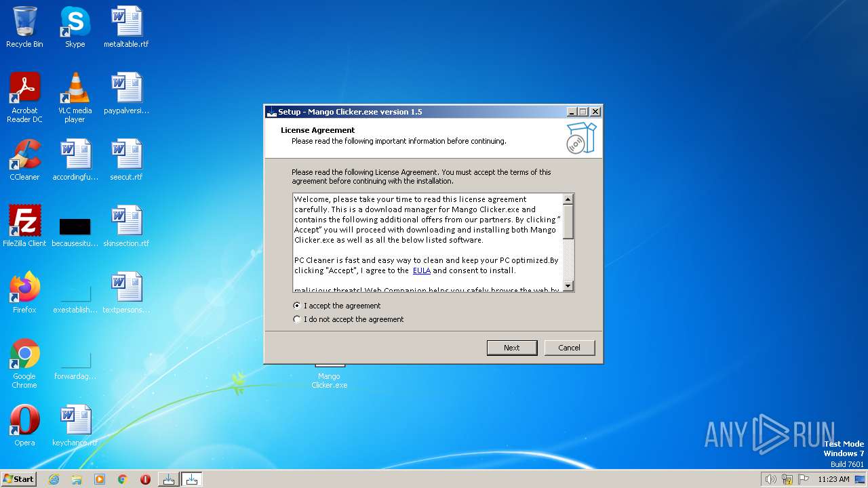This screenshot has width=868, height=488.
Task: Click the license text scroll-down arrow
Action: pyautogui.click(x=568, y=287)
